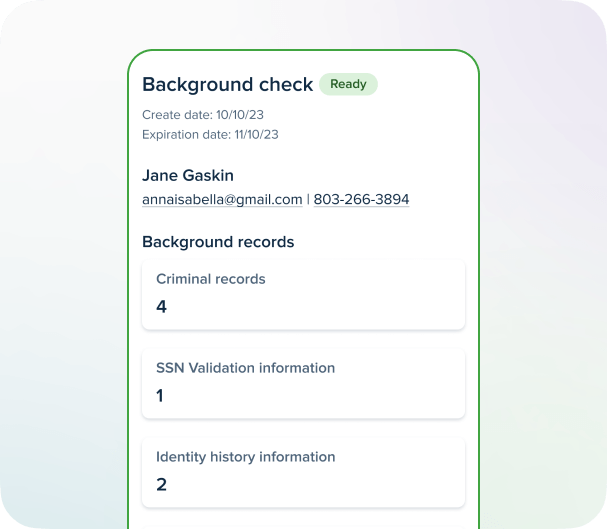The image size is (607, 529).
Task: Click the count 4 under Criminal records
Action: coord(161,307)
